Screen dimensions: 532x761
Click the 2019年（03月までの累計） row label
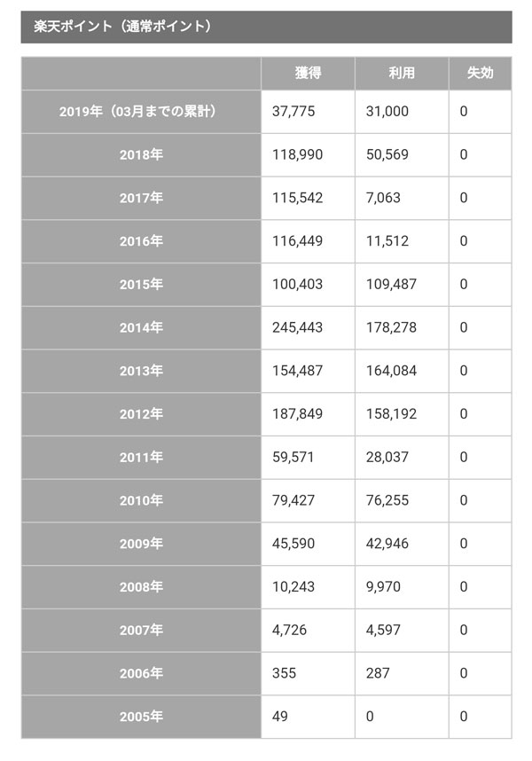click(x=140, y=112)
